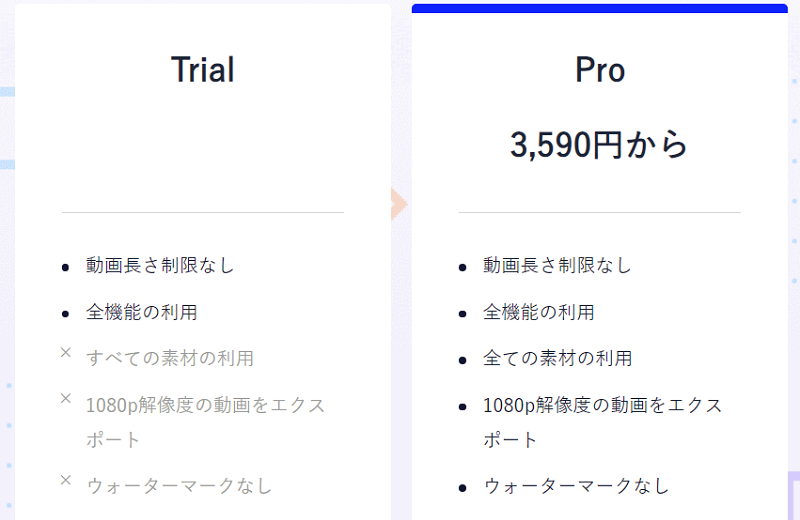
Task: Click the X icon beside すべての素材の利用
Action: point(66,352)
